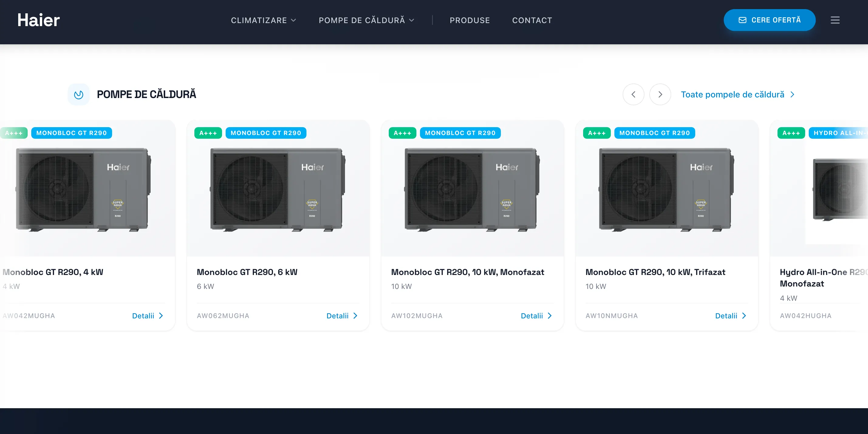Screen dimensions: 868x434
Task: Open Detalii for the 10 kW Monofazat model
Action: coord(536,316)
